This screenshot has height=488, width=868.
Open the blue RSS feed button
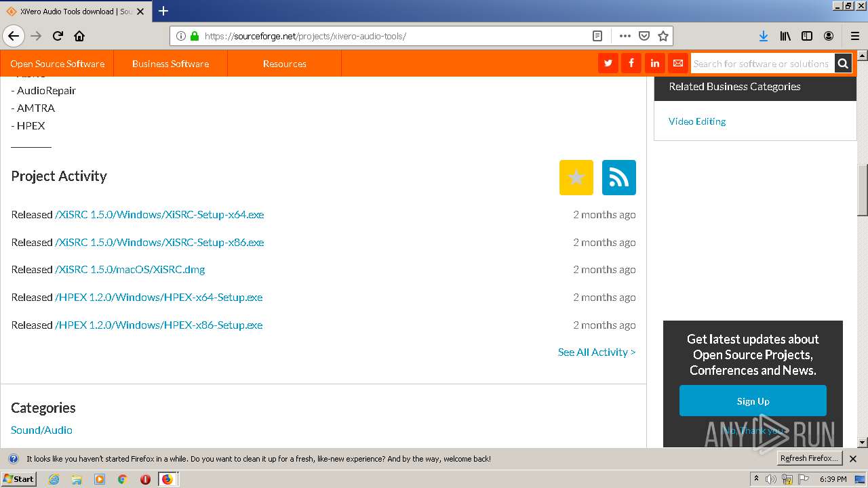[x=619, y=178]
